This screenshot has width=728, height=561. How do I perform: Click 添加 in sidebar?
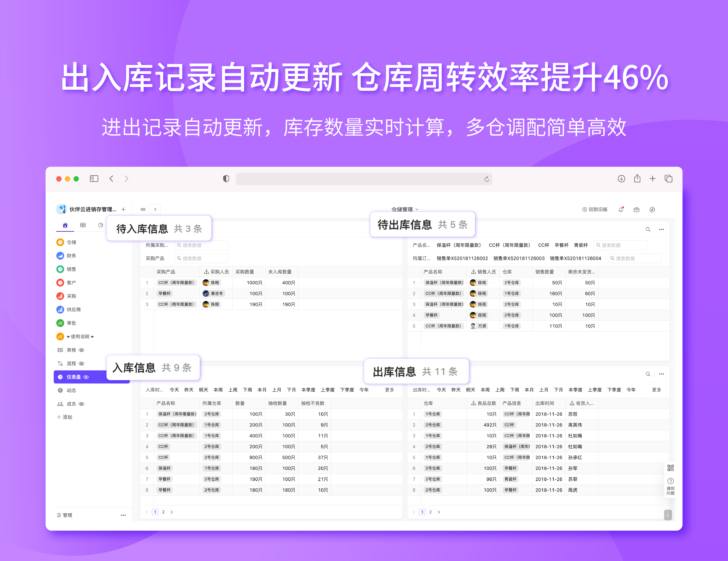pyautogui.click(x=65, y=417)
